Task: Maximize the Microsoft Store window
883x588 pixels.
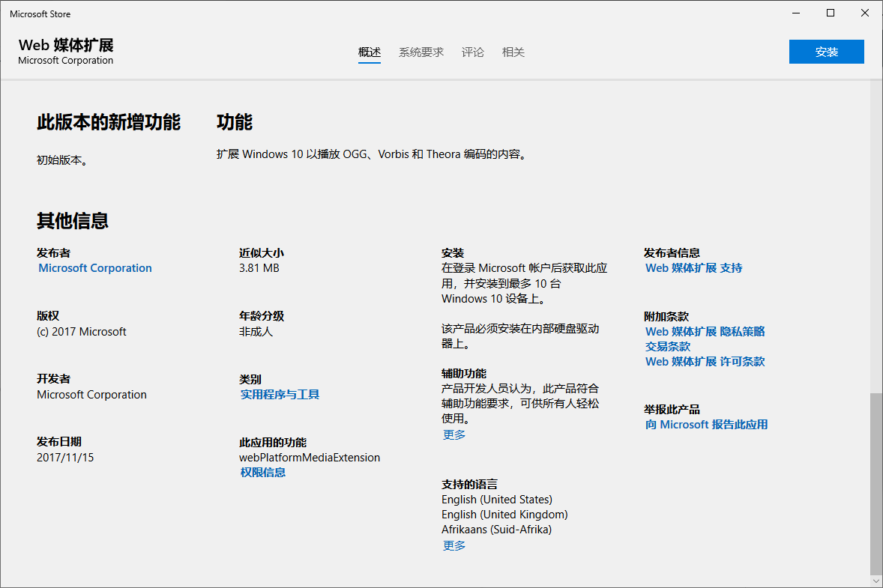Action: (x=831, y=13)
